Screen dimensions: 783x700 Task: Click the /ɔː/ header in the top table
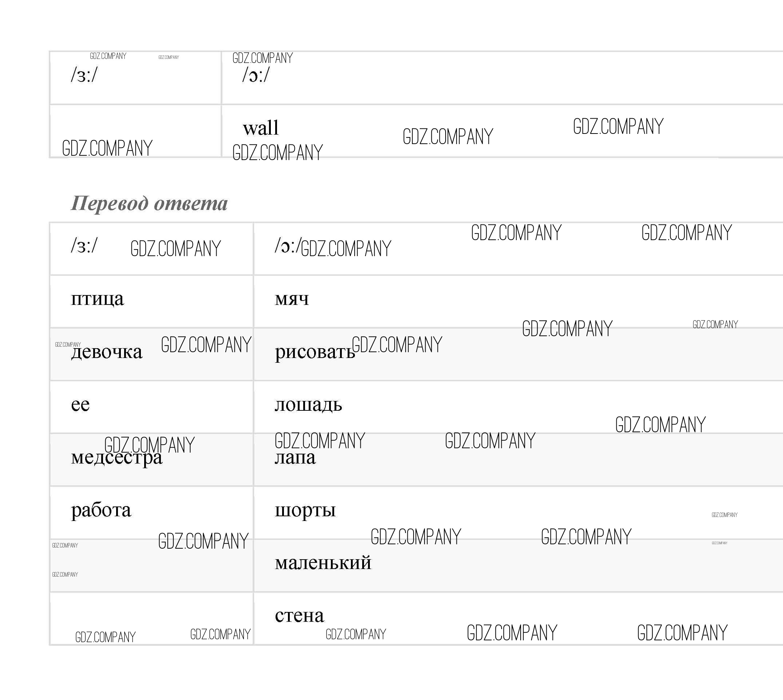point(256,75)
